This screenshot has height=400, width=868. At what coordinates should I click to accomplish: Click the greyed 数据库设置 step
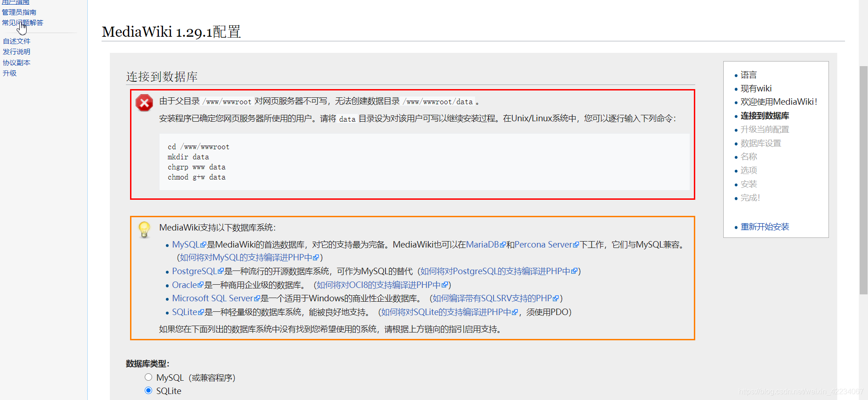pos(760,143)
